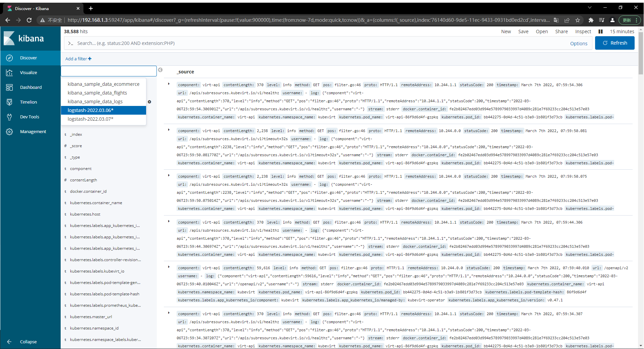Select the _index field in field list
Viewport: 644px width, 349px height.
point(76,134)
